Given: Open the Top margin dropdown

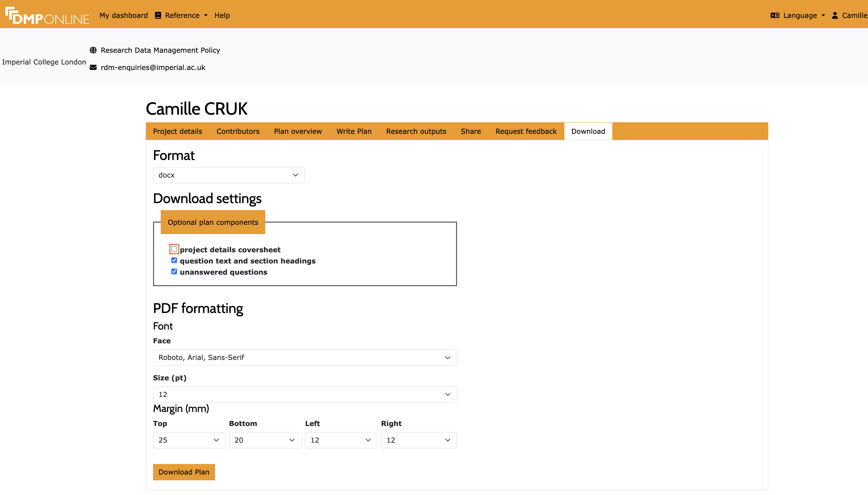Looking at the screenshot, I should [x=189, y=440].
